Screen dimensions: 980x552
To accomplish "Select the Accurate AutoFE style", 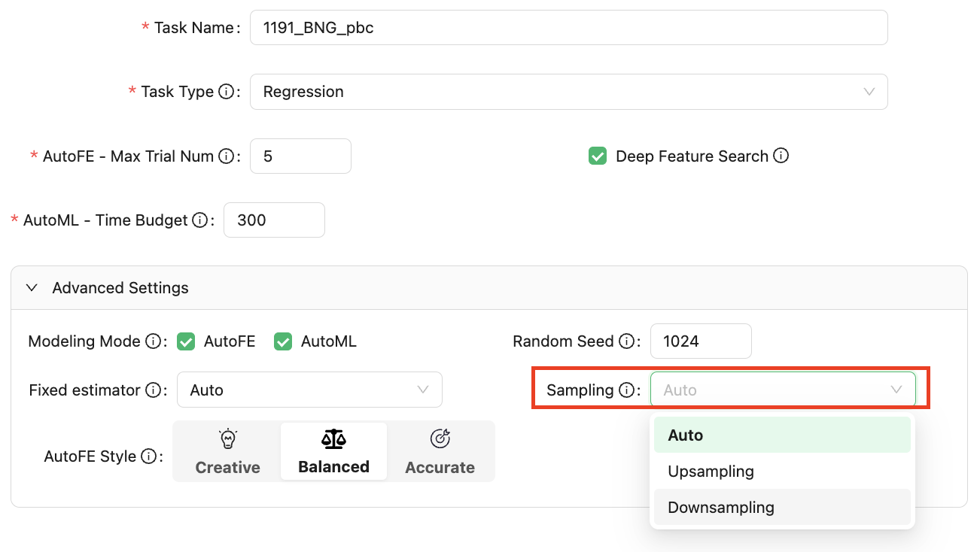I will click(x=440, y=451).
